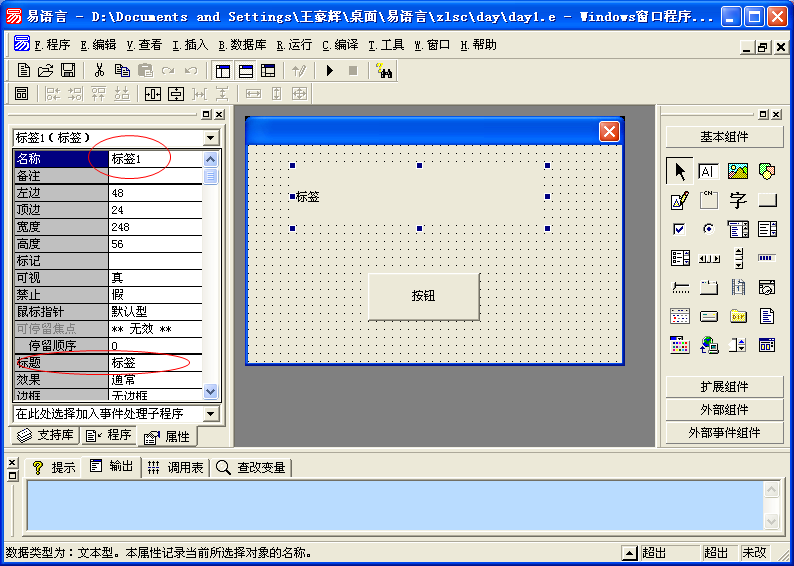The width and height of the screenshot is (794, 566).
Task: Pick the checkbox component from palette
Action: [x=680, y=229]
